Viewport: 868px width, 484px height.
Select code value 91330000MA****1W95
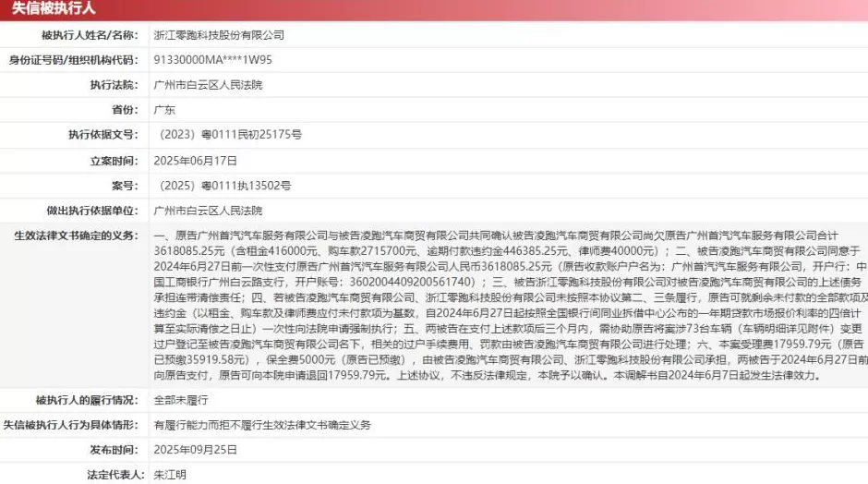213,60
